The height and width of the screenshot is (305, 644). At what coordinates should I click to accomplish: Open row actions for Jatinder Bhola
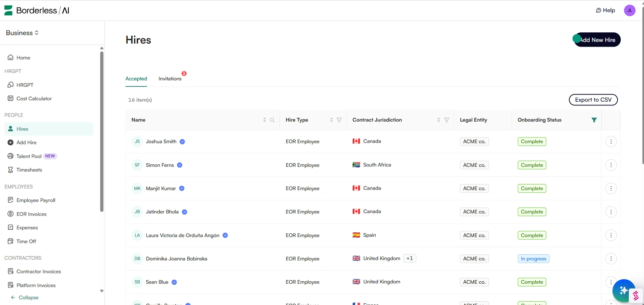click(x=611, y=212)
